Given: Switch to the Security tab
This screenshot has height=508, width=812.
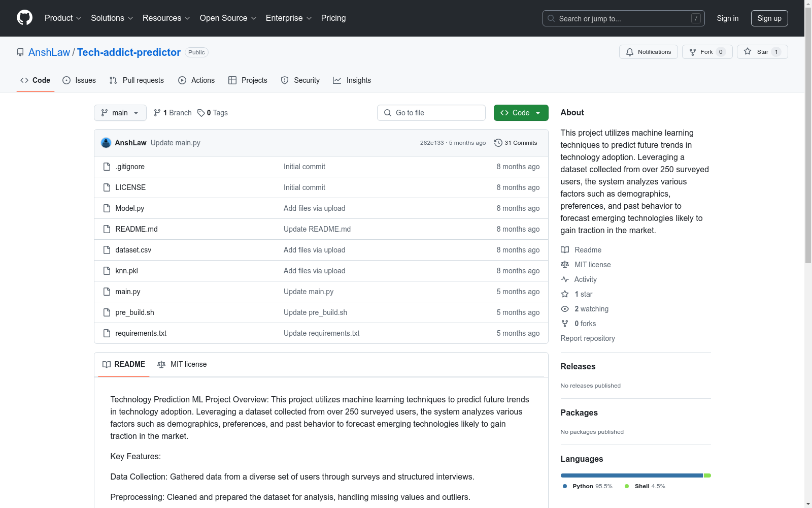Looking at the screenshot, I should (300, 80).
